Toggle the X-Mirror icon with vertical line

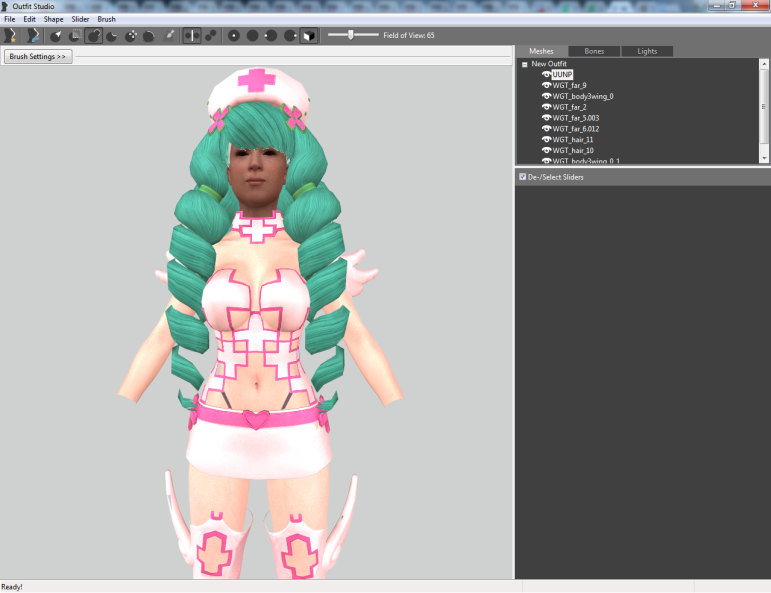pyautogui.click(x=192, y=35)
